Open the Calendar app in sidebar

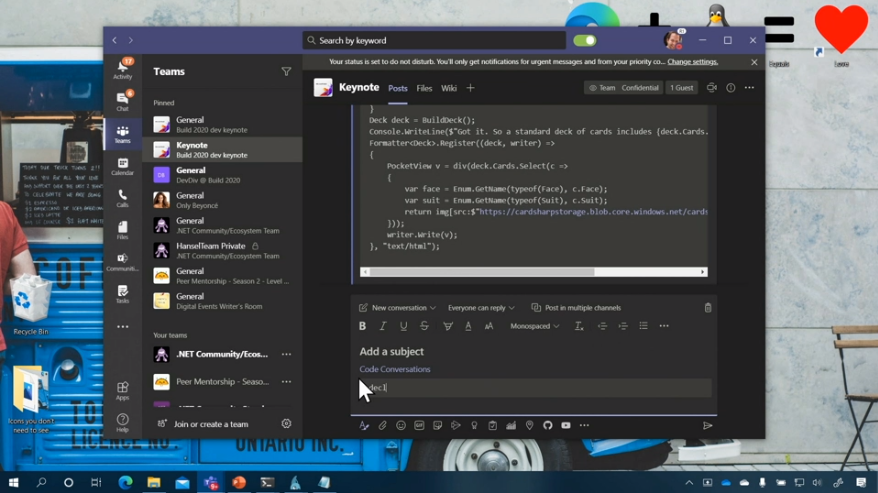coord(123,166)
